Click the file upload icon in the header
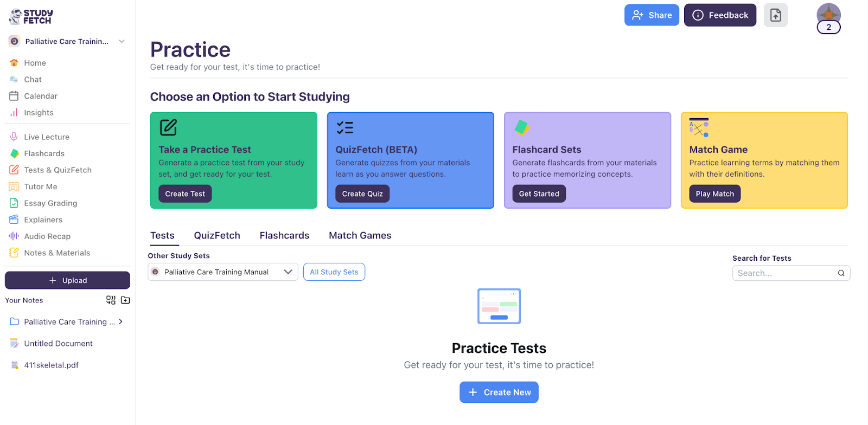 pyautogui.click(x=775, y=15)
